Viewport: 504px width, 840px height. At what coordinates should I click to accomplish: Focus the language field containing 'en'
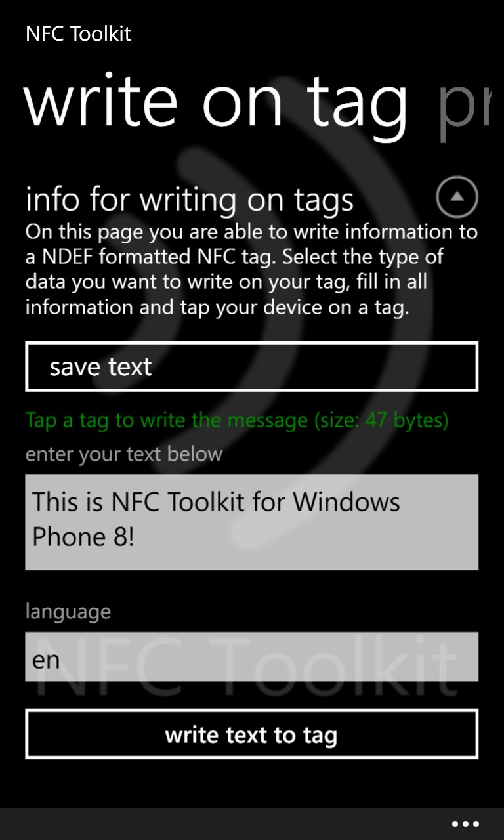click(x=252, y=657)
